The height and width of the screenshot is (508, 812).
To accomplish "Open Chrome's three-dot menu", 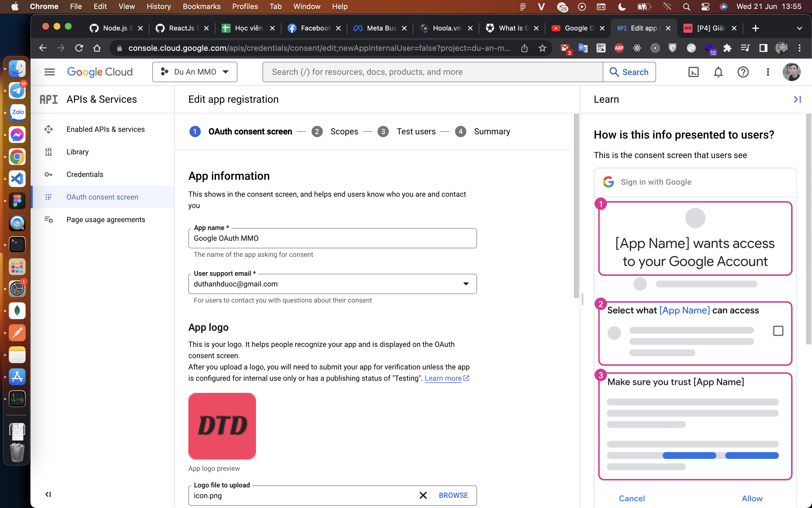I will click(x=800, y=48).
